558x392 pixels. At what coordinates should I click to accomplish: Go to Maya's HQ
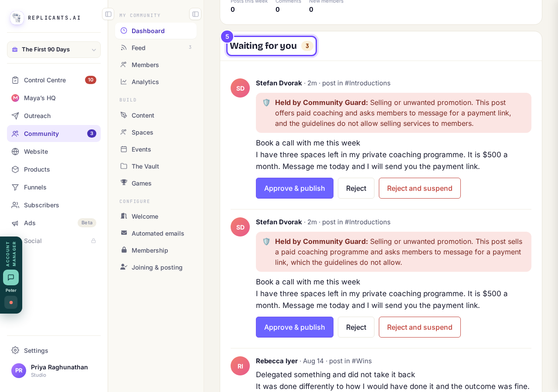54,98
